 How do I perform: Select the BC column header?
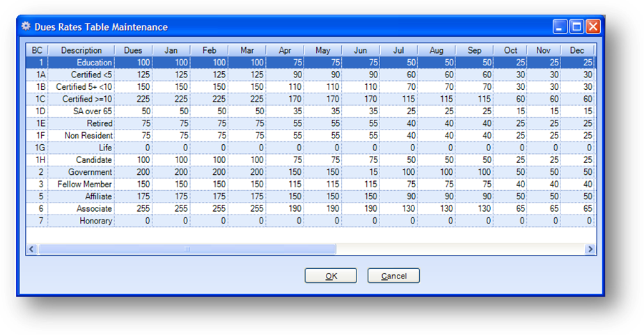coord(37,51)
